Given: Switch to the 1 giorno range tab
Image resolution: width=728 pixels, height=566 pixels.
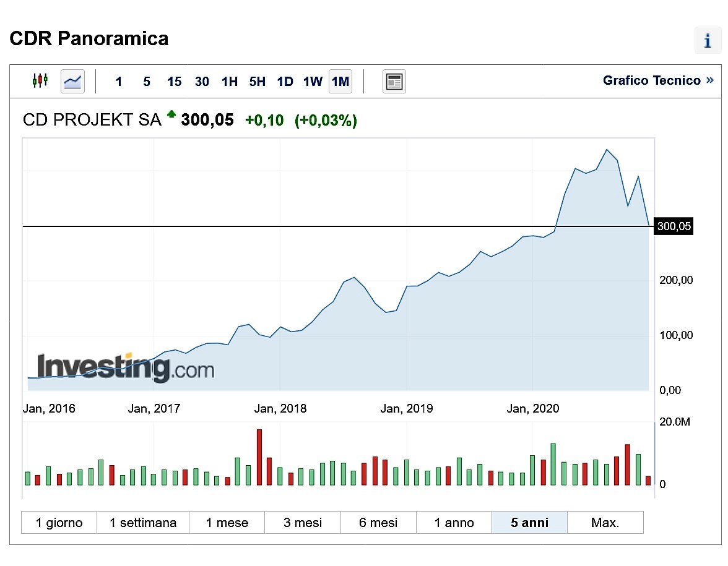Looking at the screenshot, I should click(59, 523).
